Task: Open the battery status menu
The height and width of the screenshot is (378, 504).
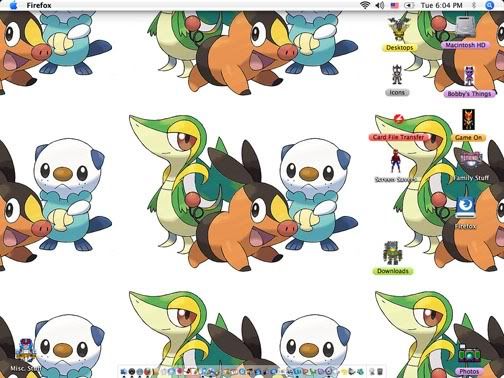Action: pos(409,5)
